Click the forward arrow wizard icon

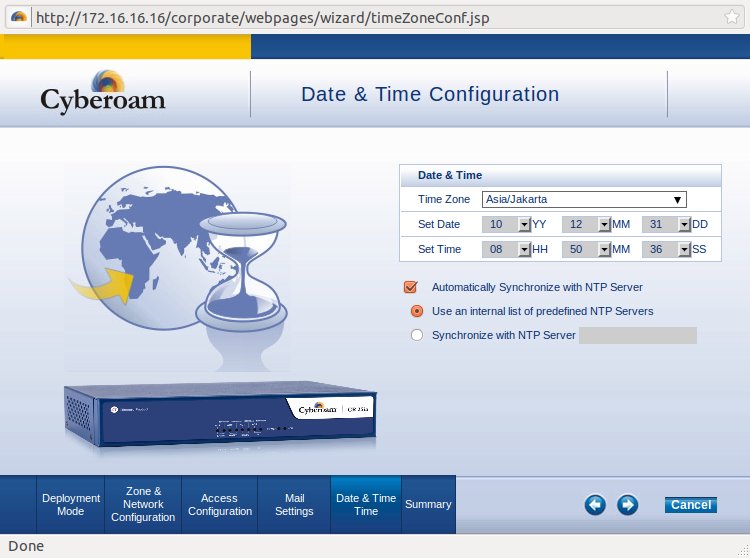pos(627,505)
